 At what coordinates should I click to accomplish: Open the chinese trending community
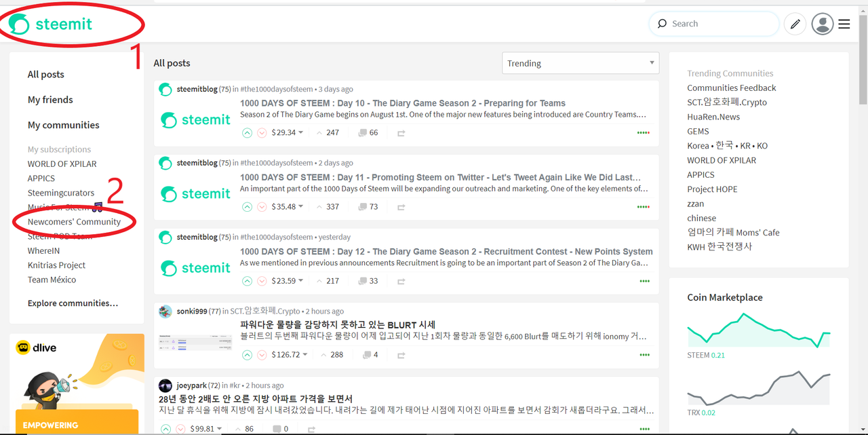point(701,218)
